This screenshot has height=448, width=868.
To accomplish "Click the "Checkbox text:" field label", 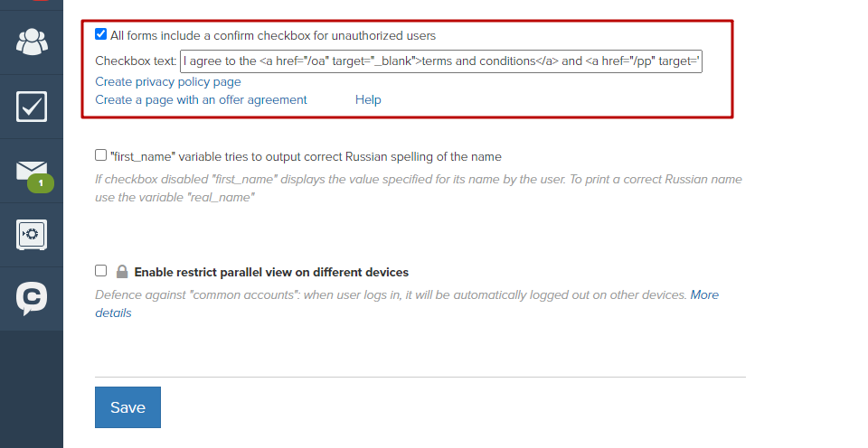I will [136, 61].
